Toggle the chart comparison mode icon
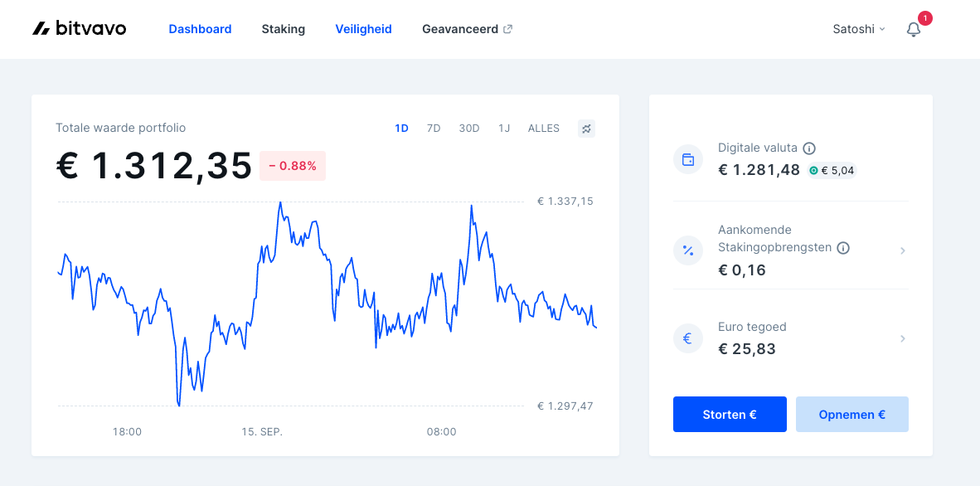This screenshot has width=980, height=486. coord(586,129)
